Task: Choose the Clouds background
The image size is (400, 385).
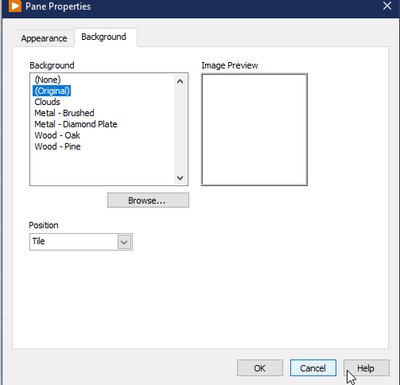Action: click(47, 102)
